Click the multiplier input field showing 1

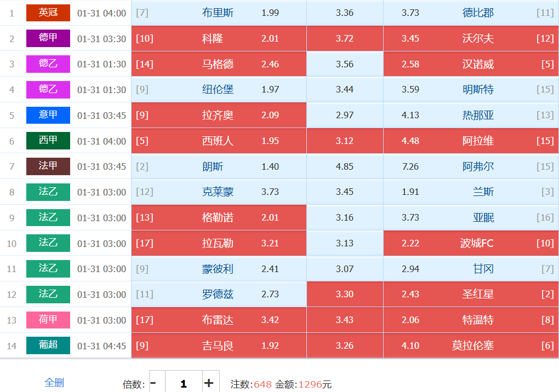(x=183, y=383)
